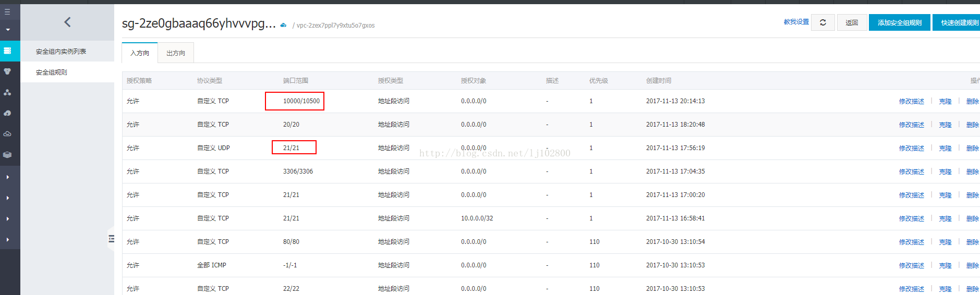Select the 自定义 UDP protocol cell
980x295 pixels.
[213, 148]
